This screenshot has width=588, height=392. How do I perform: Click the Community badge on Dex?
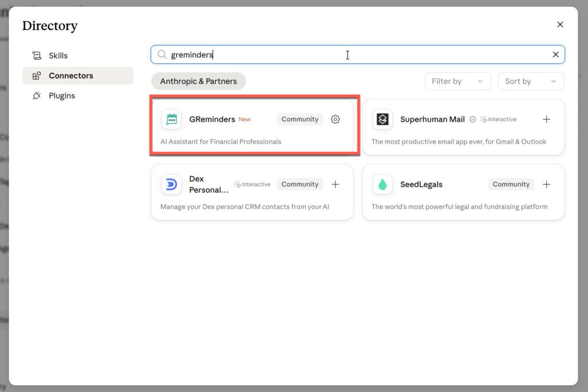point(300,185)
